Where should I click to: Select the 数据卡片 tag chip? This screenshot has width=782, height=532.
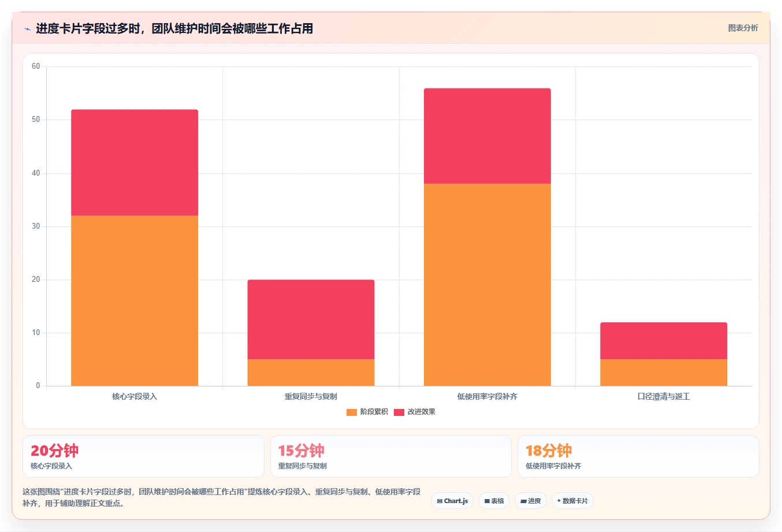(572, 501)
